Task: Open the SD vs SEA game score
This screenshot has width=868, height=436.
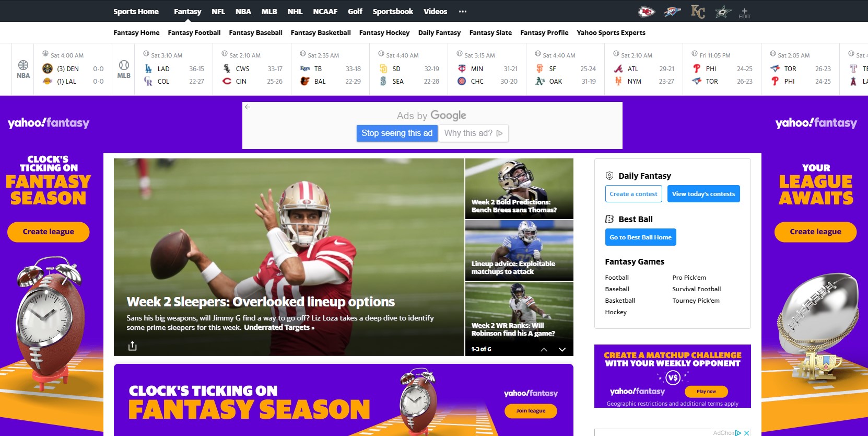Action: [409, 69]
